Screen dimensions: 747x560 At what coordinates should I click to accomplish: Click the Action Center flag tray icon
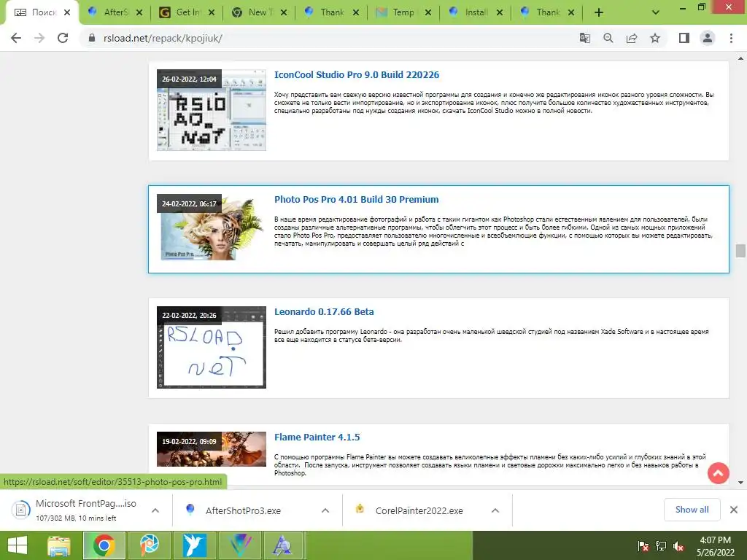(x=643, y=545)
